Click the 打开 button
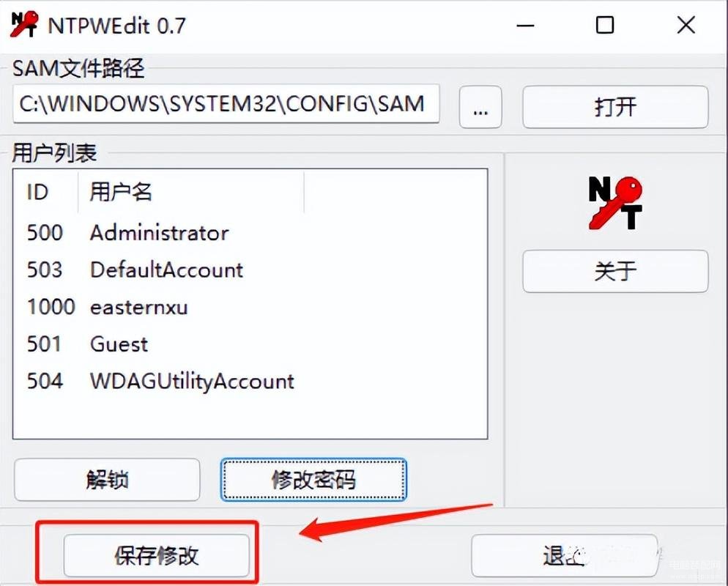Image resolution: width=728 pixels, height=586 pixels. click(x=615, y=107)
